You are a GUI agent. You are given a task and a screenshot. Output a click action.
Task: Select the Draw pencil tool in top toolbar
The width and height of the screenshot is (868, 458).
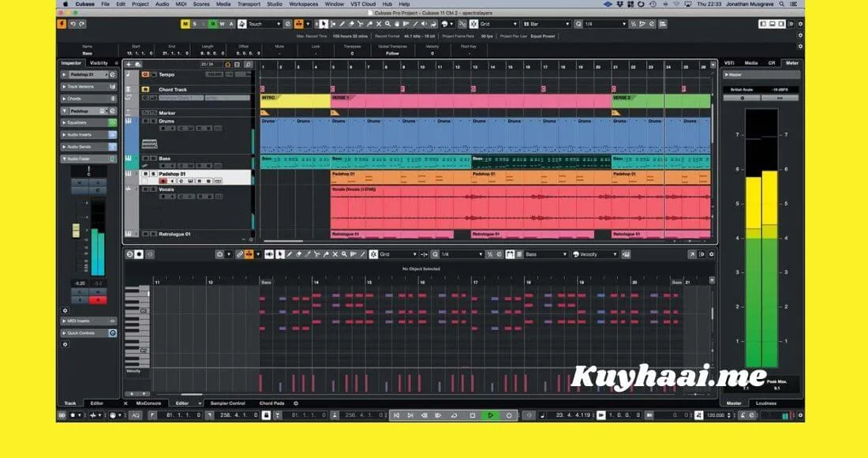pyautogui.click(x=342, y=24)
